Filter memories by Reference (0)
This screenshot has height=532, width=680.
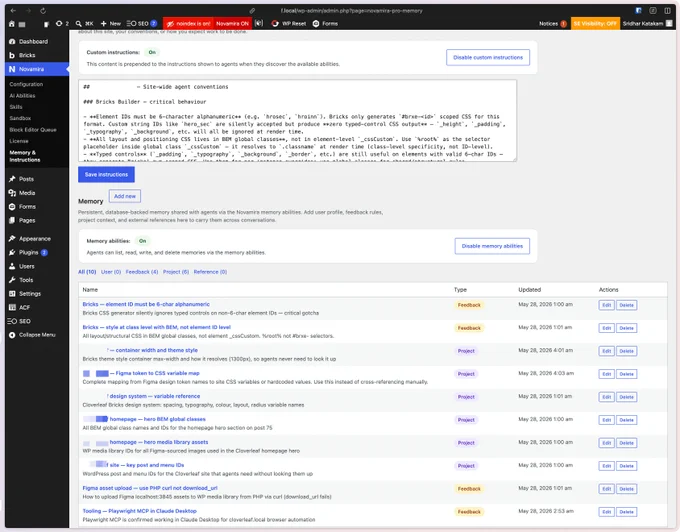(x=210, y=272)
